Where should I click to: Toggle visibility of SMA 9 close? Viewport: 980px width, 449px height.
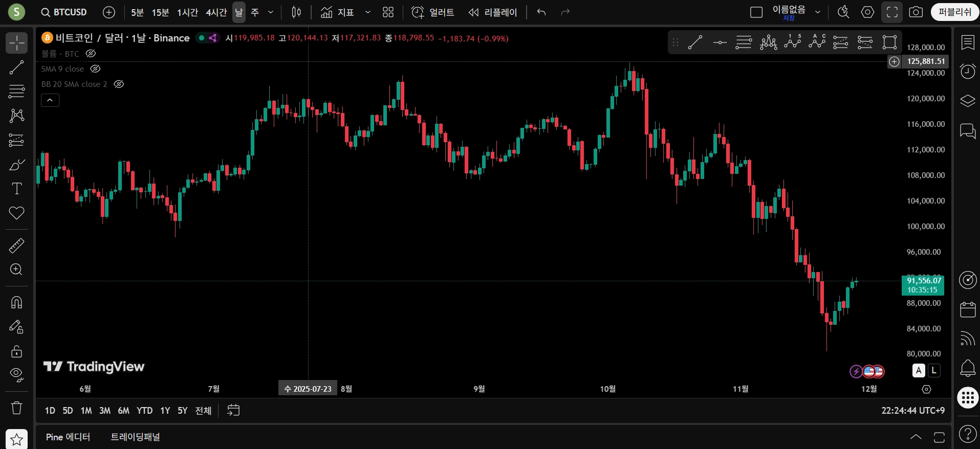[x=95, y=69]
